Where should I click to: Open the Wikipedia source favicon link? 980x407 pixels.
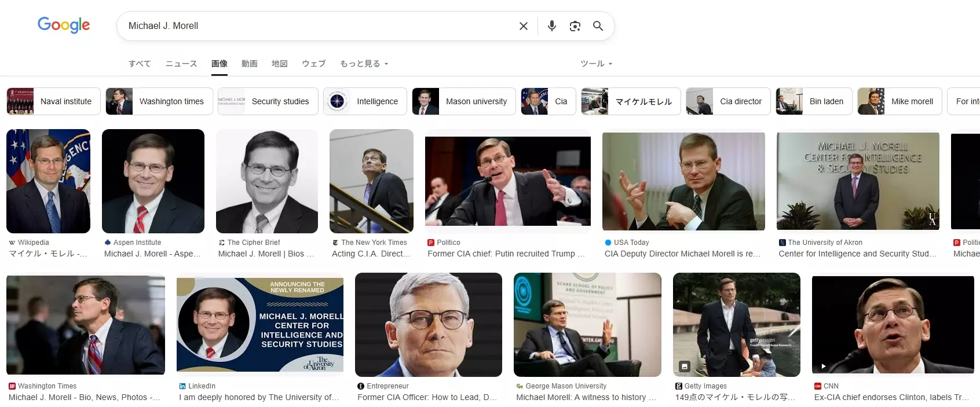[x=12, y=243]
